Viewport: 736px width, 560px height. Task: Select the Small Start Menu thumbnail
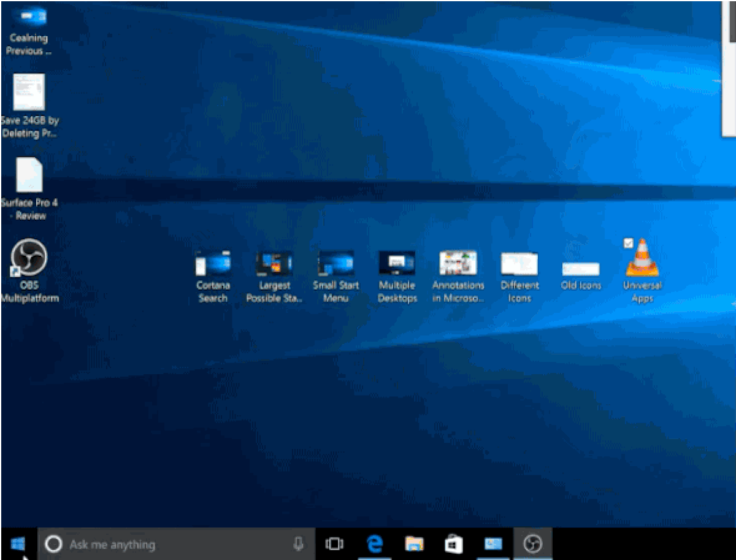[335, 264]
